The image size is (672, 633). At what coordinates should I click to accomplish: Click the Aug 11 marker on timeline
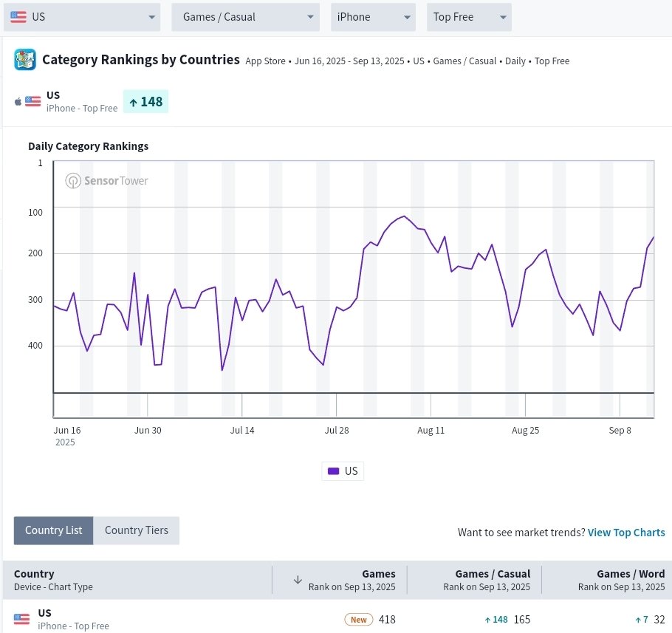click(431, 431)
